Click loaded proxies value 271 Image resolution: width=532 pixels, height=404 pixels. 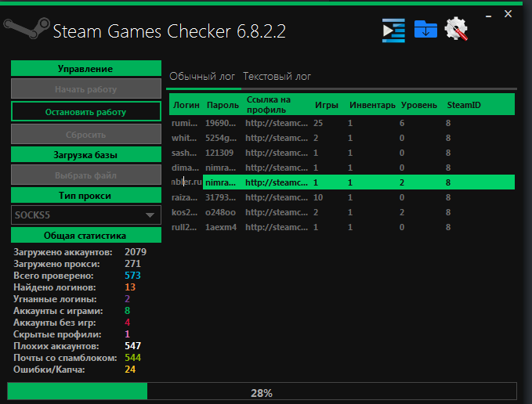(x=132, y=264)
